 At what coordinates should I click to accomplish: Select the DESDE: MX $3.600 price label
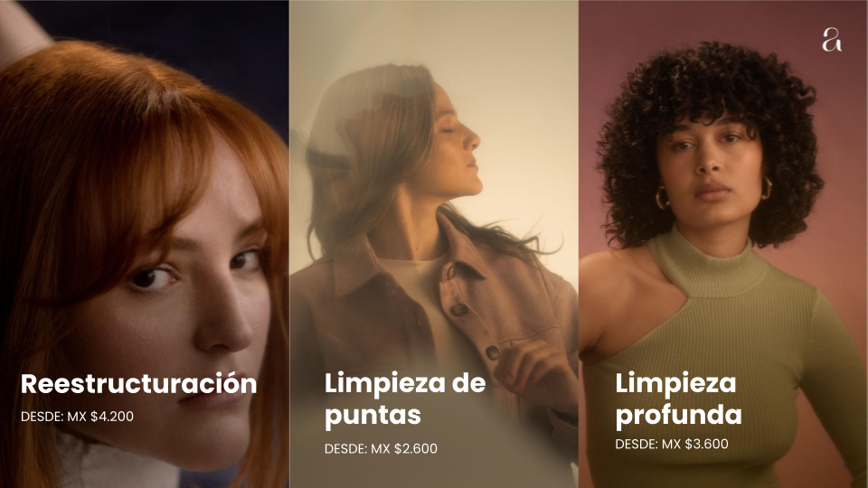pos(672,444)
